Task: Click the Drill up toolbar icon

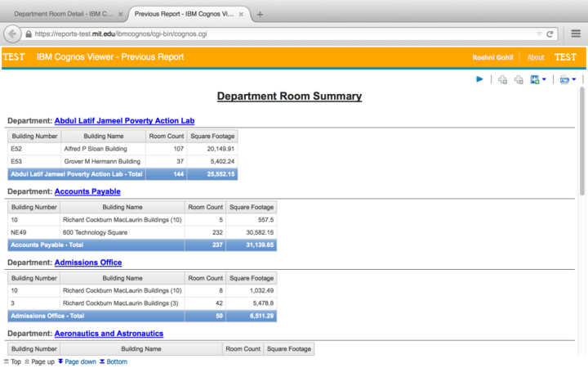Action: (x=519, y=79)
